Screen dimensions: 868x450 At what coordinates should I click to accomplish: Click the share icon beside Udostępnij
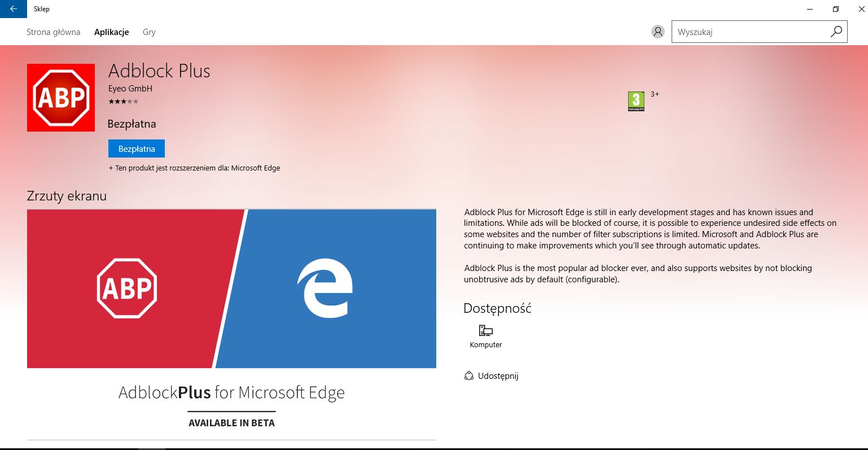pos(468,375)
